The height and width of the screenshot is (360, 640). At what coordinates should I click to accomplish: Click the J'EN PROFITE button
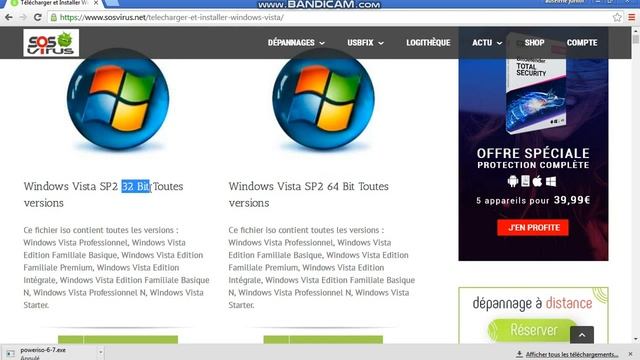click(533, 227)
